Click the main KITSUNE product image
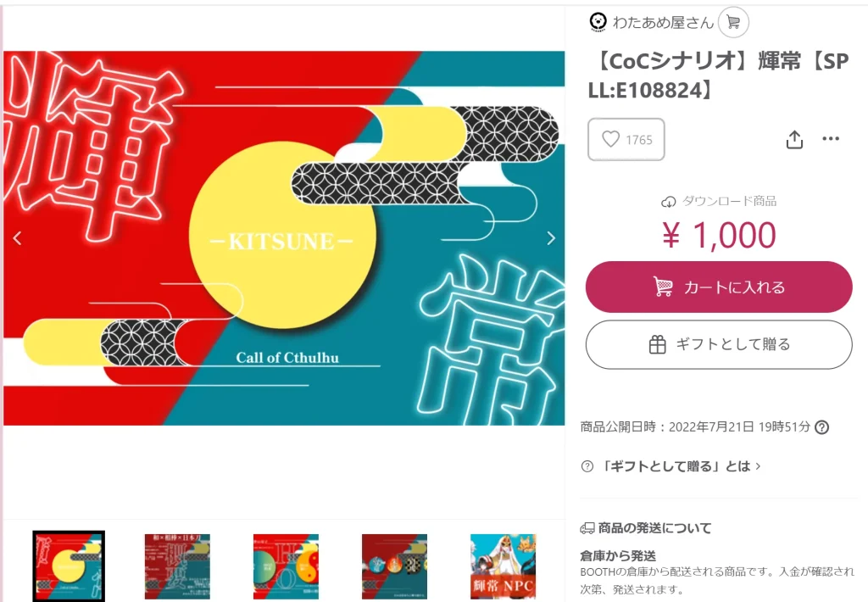868x602 pixels. click(x=284, y=238)
